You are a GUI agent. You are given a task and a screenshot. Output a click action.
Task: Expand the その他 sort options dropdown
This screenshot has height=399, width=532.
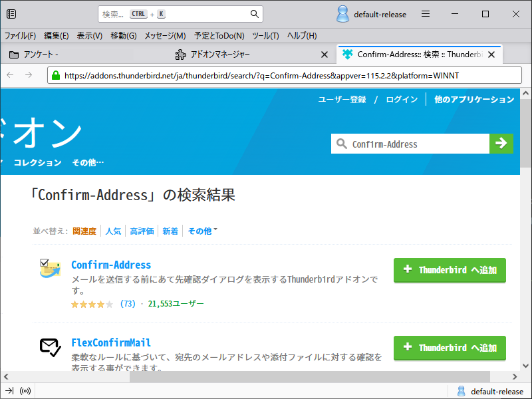[x=203, y=231]
